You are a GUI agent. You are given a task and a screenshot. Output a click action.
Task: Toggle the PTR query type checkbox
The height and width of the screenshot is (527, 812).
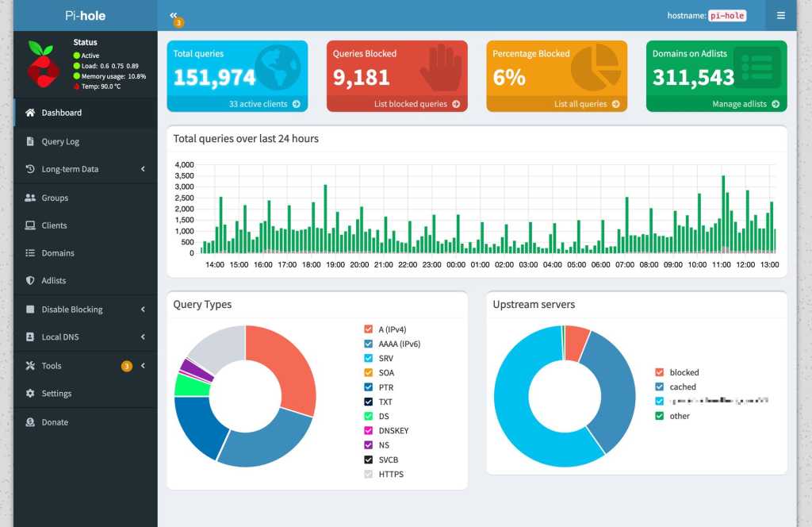point(368,387)
